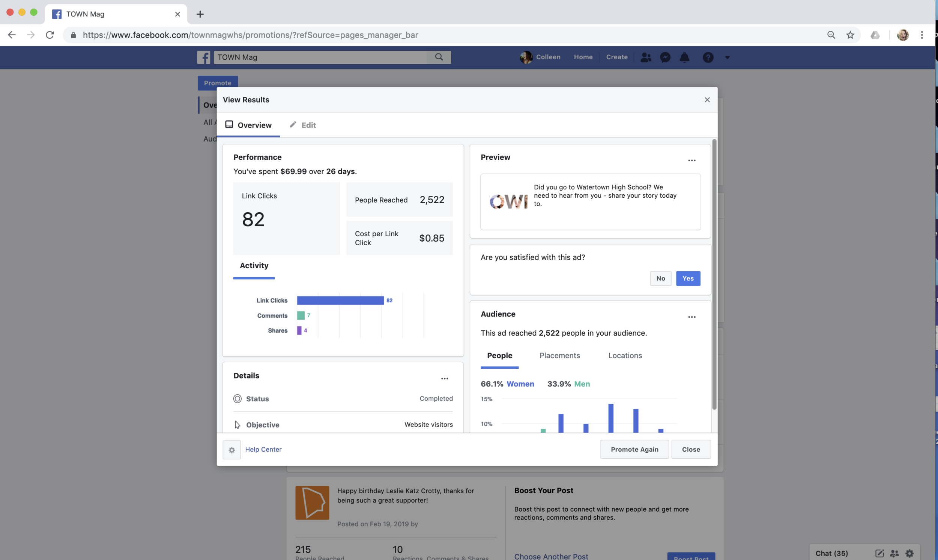Open the Help Center link
938x560 pixels.
263,449
